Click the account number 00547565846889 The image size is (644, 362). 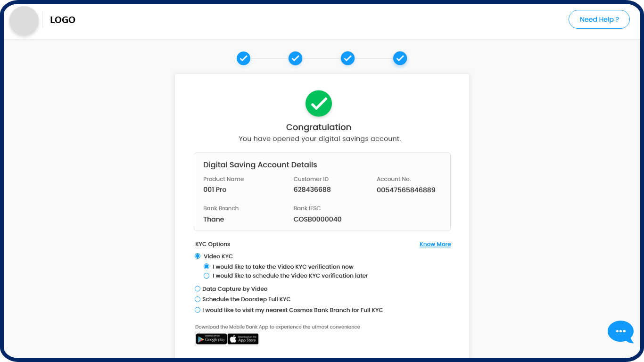click(406, 190)
